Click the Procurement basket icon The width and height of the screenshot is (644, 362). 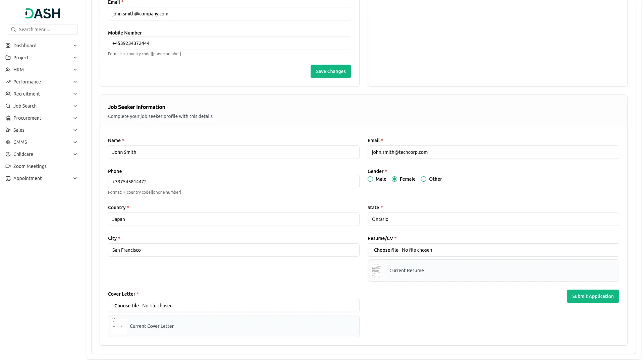(x=8, y=118)
